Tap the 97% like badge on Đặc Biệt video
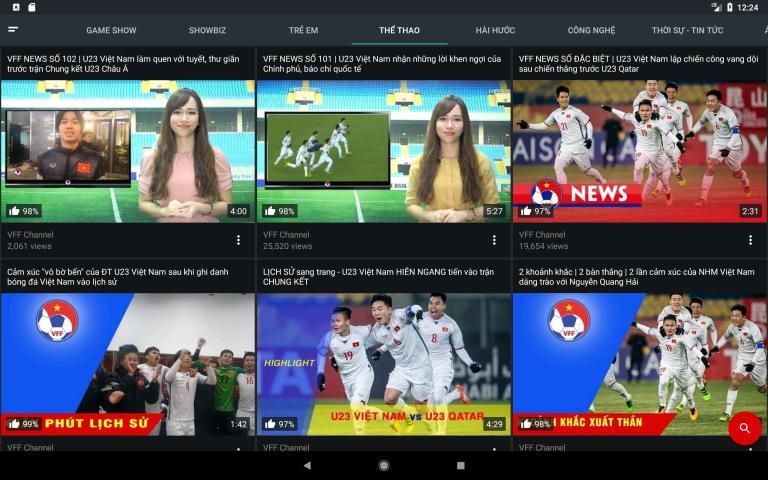The width and height of the screenshot is (768, 480). (536, 211)
